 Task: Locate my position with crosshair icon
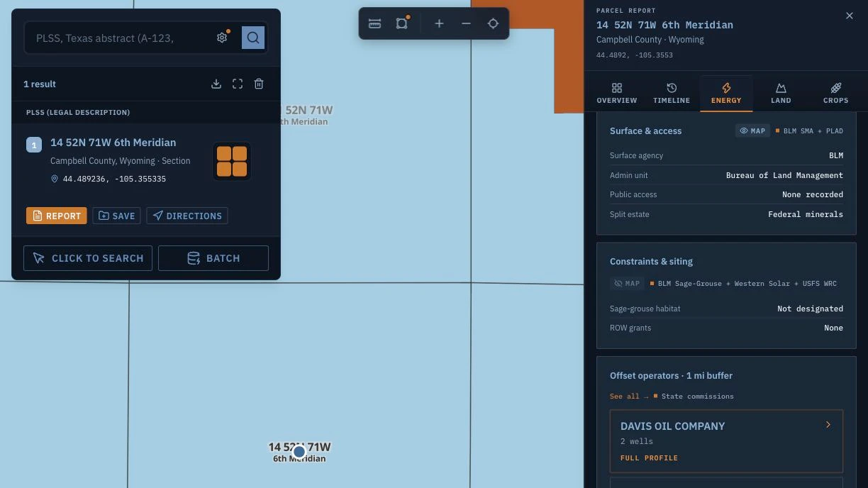pyautogui.click(x=493, y=23)
